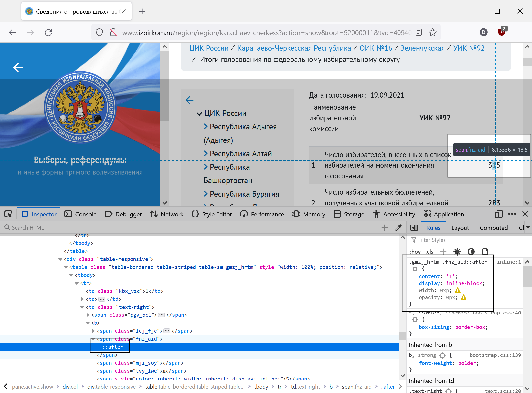Collapse the ЦИК России tree node

[199, 114]
